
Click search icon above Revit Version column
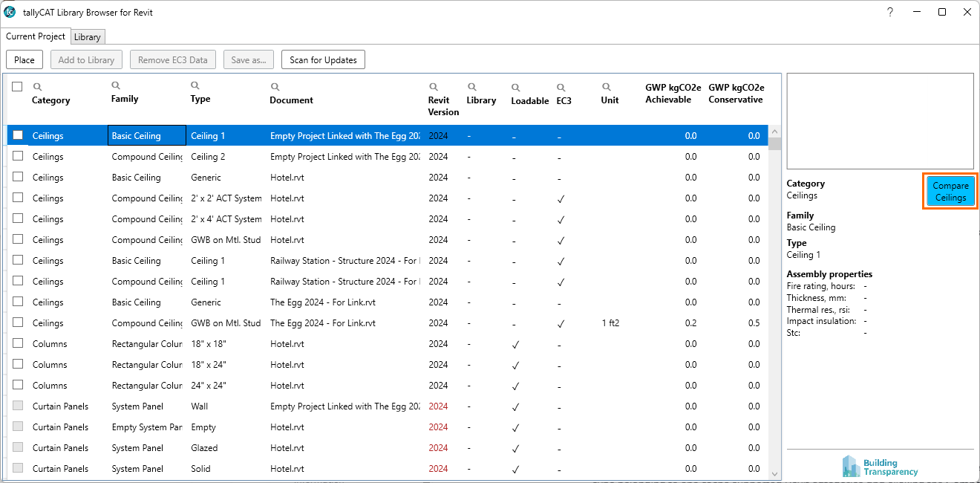[x=433, y=87]
